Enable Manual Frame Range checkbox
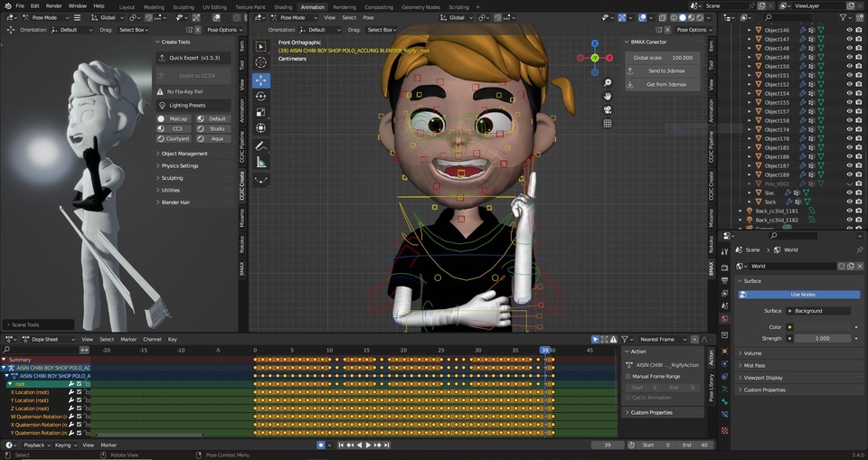868x460 pixels. pos(627,377)
